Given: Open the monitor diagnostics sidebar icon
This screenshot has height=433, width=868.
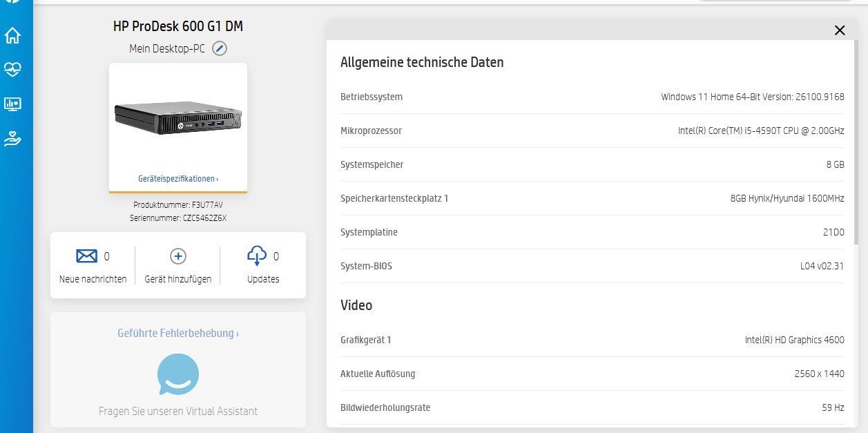Looking at the screenshot, I should click(x=12, y=104).
